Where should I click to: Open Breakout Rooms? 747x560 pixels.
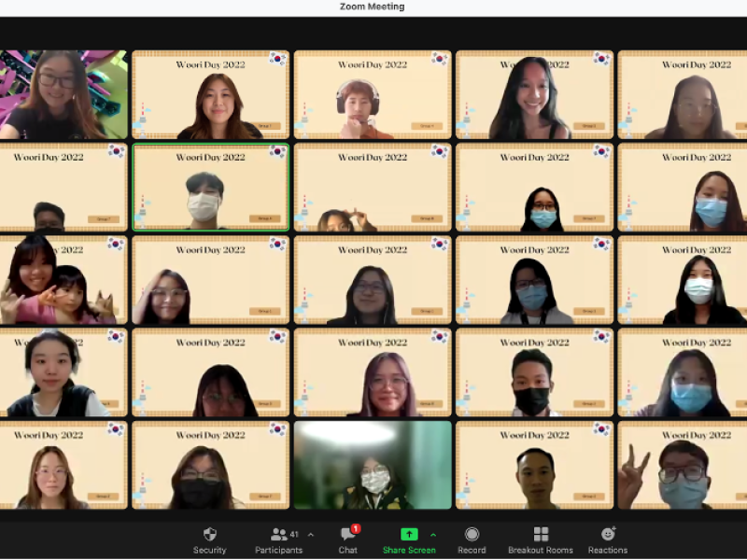point(541,540)
